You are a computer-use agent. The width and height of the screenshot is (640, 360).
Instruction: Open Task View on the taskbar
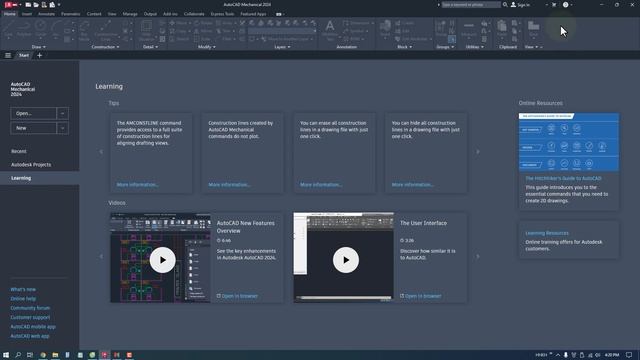30,355
